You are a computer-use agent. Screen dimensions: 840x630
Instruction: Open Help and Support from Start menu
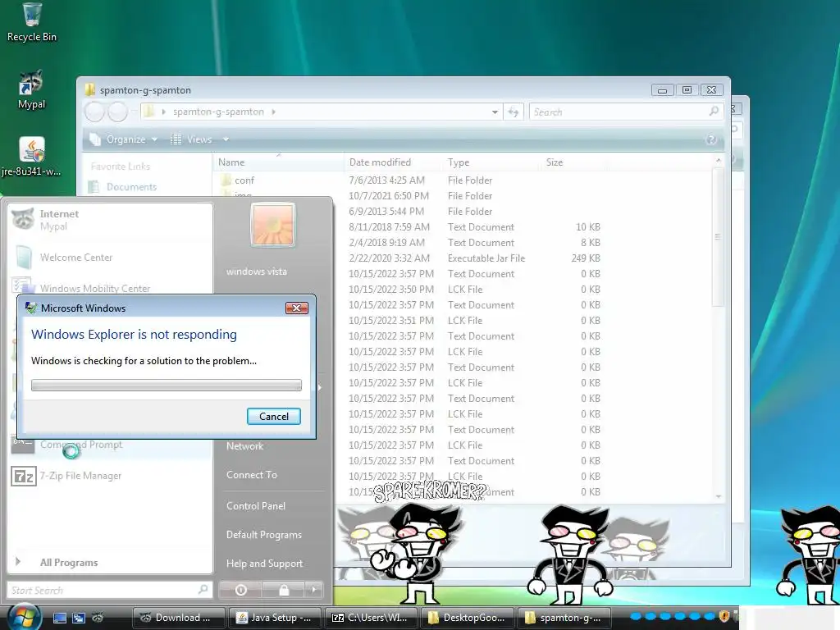point(264,564)
